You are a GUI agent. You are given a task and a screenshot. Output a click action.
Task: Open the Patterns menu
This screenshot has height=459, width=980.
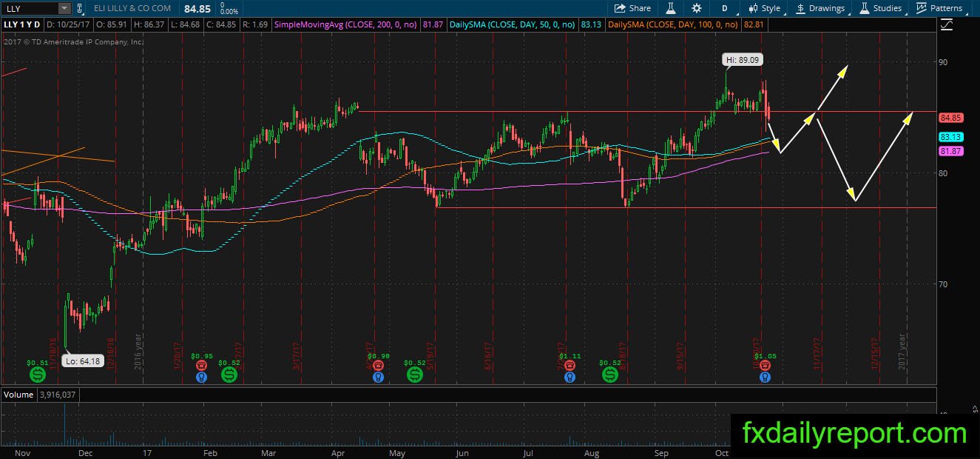point(939,8)
